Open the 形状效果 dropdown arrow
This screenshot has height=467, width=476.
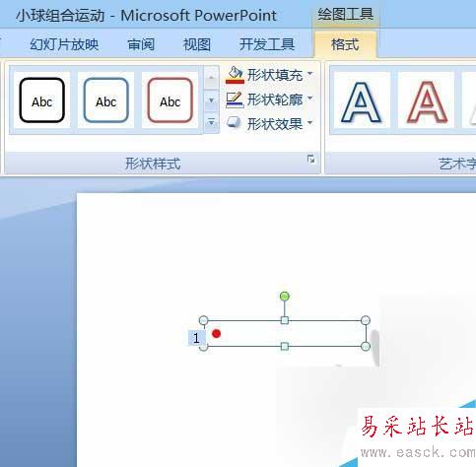pyautogui.click(x=309, y=123)
